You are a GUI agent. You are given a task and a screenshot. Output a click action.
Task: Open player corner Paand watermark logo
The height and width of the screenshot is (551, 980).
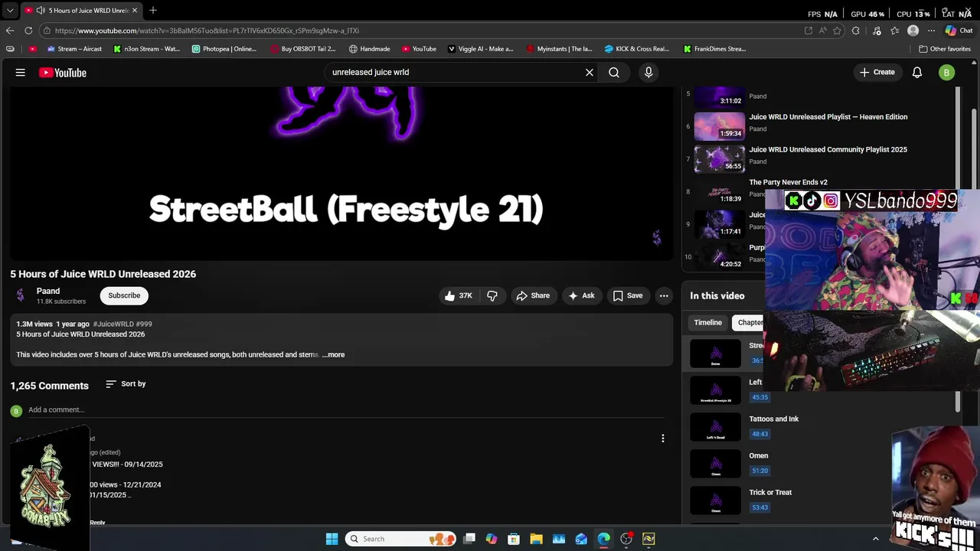click(656, 238)
